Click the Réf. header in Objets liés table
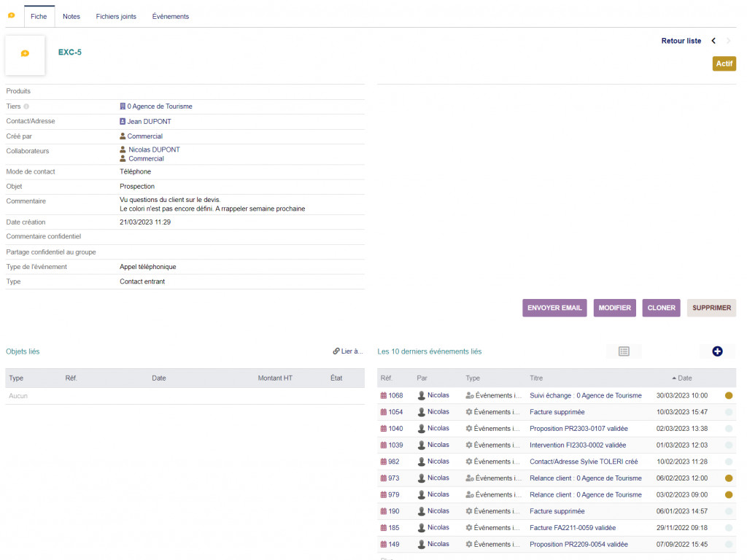This screenshot has height=560, width=747. click(x=71, y=378)
